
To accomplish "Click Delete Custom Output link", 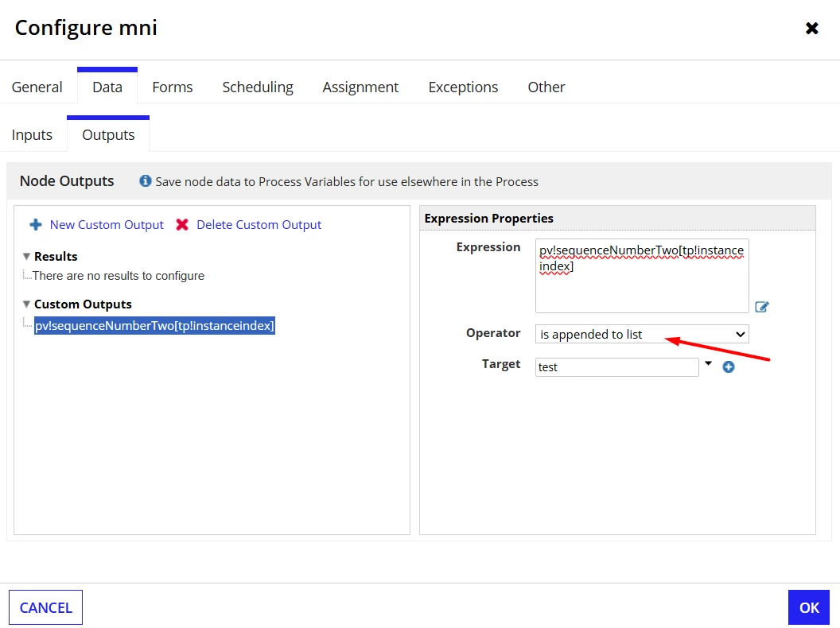I will [259, 224].
